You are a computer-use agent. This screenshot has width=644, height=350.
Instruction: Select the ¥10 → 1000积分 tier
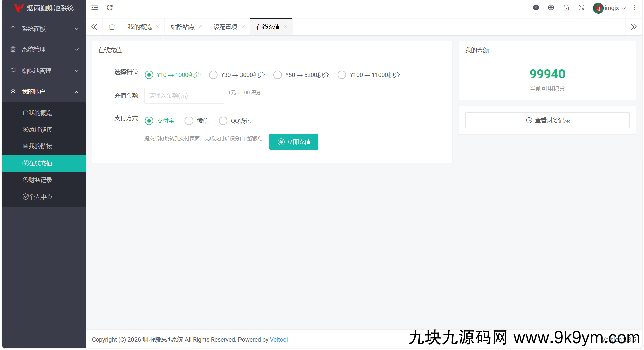172,75
